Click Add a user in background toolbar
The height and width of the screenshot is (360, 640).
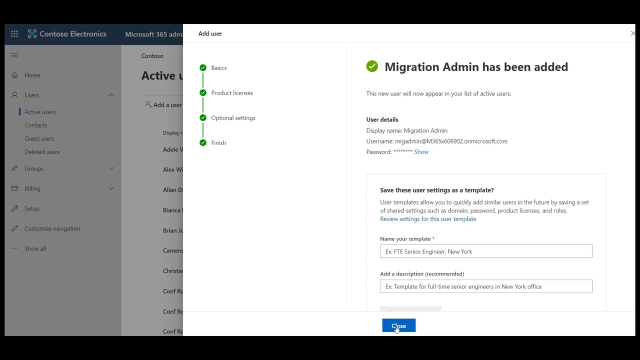164,104
